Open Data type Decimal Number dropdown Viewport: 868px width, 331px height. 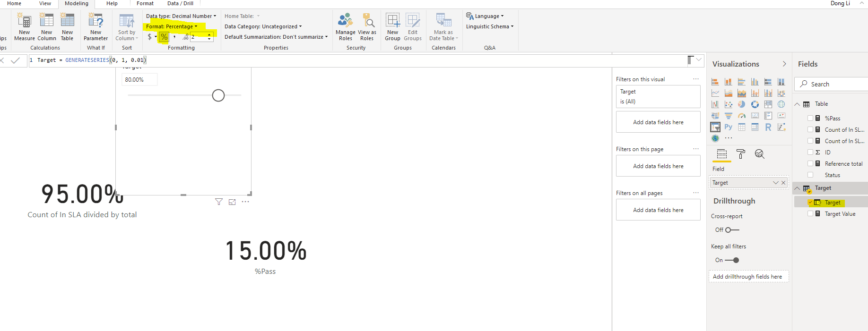tap(181, 16)
